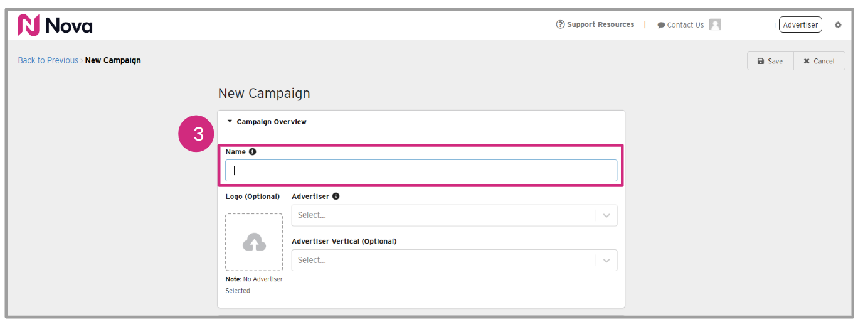Click the info icon beside Name
This screenshot has width=868, height=329.
(x=252, y=152)
